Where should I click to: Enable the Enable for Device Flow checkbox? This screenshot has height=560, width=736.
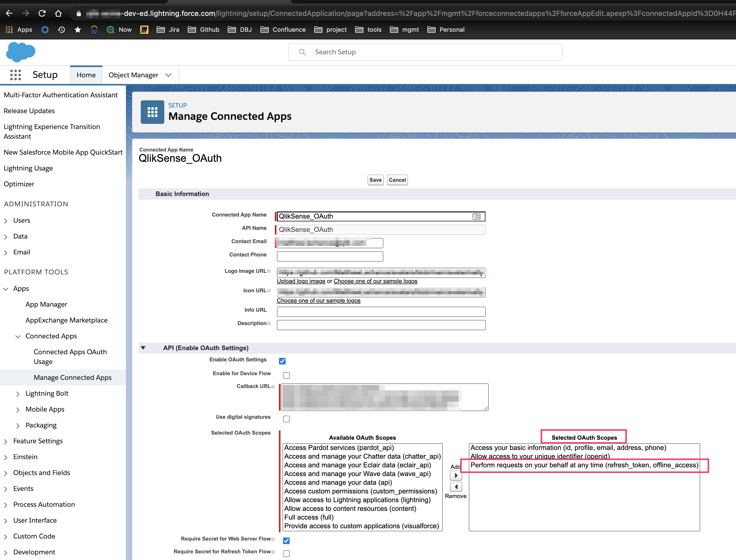286,375
